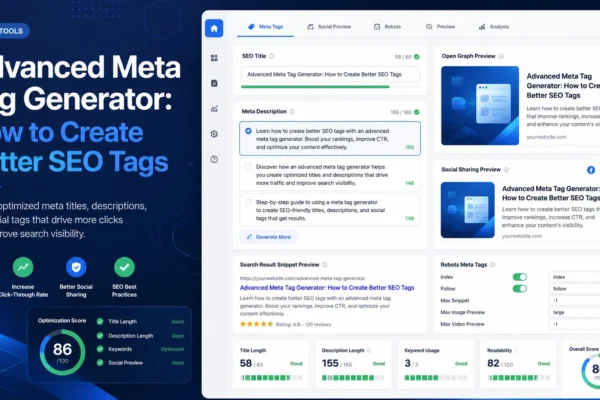
Task: Open the settings gear icon in sidebar
Action: click(214, 134)
